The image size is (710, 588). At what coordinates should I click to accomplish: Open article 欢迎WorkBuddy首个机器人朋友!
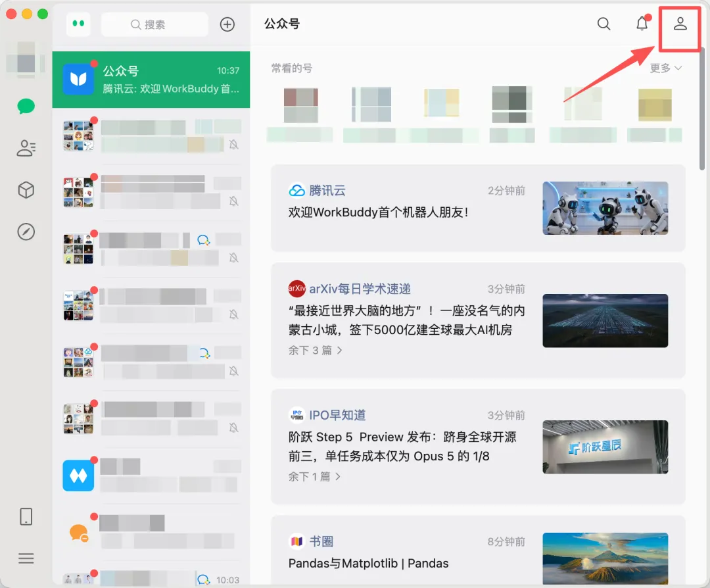tap(379, 212)
